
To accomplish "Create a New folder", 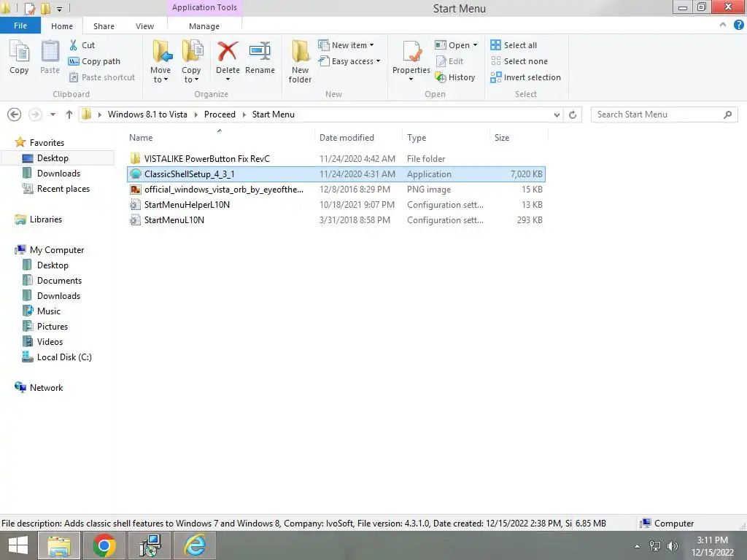I will click(x=300, y=61).
